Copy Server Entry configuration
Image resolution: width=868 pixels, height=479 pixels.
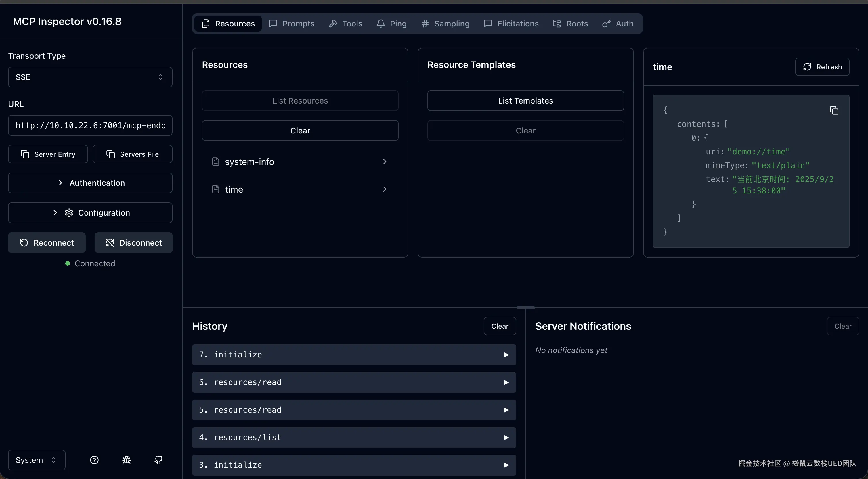[48, 154]
